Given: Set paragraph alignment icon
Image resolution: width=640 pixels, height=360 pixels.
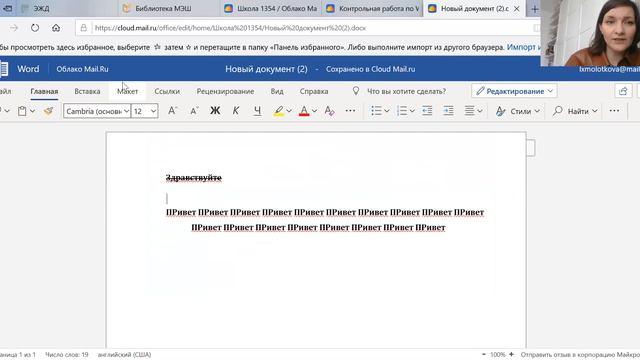Looking at the screenshot, I should click(x=469, y=111).
